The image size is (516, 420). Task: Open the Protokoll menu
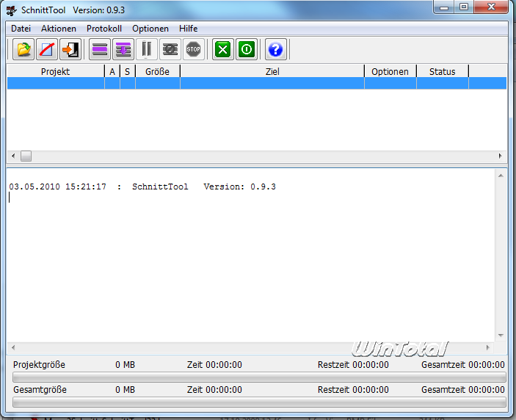[x=104, y=29]
